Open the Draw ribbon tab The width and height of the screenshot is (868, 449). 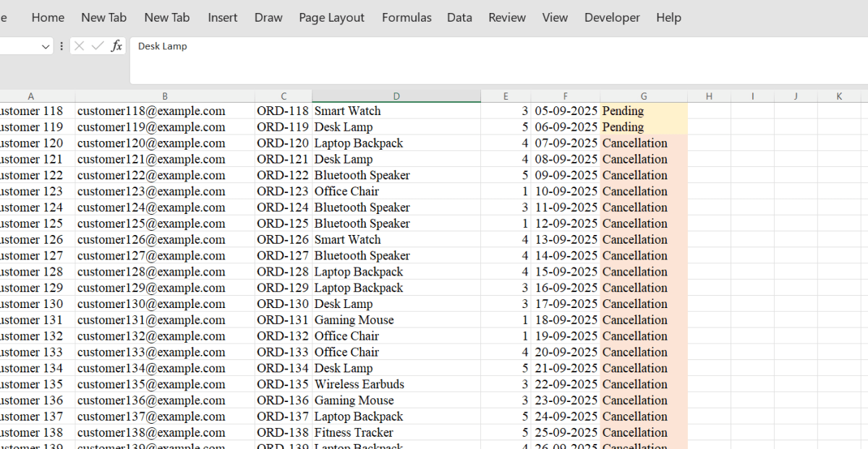point(268,17)
